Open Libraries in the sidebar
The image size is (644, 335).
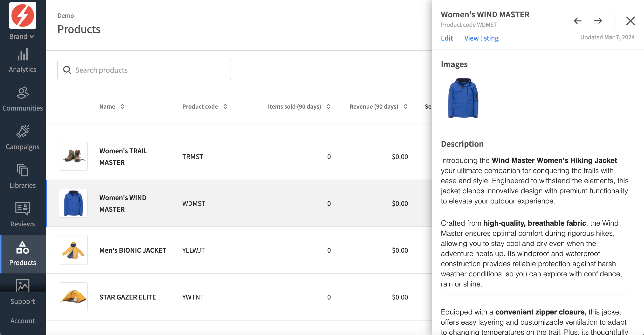click(x=22, y=177)
